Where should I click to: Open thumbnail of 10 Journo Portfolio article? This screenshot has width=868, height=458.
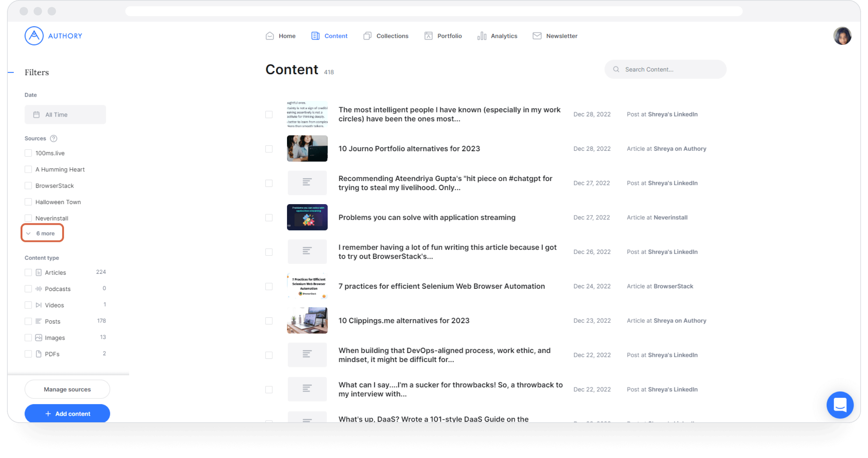pos(307,148)
